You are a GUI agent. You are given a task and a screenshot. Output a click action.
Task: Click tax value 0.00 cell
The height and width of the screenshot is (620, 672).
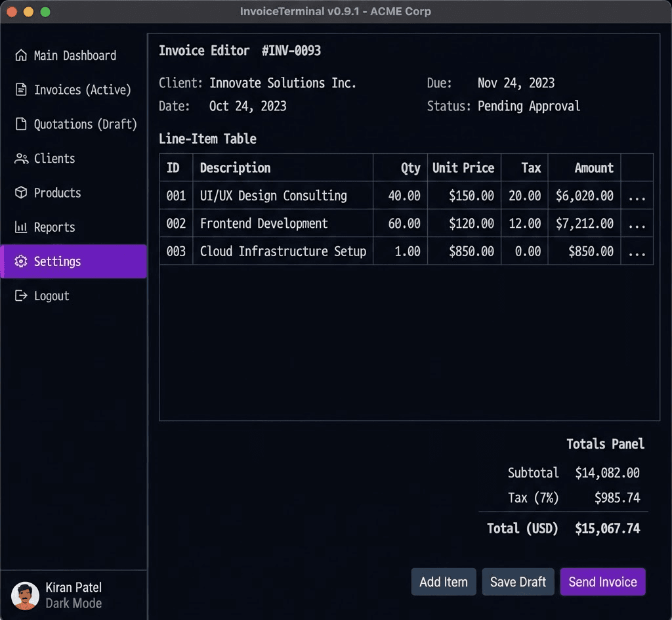[524, 252]
